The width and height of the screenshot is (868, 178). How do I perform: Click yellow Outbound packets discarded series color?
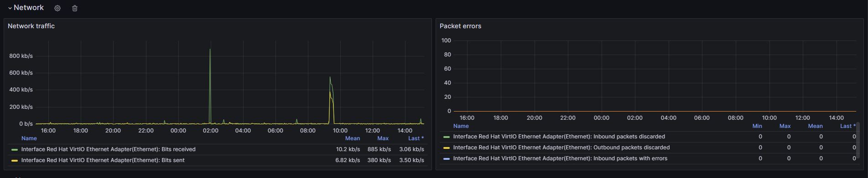[x=447, y=147]
